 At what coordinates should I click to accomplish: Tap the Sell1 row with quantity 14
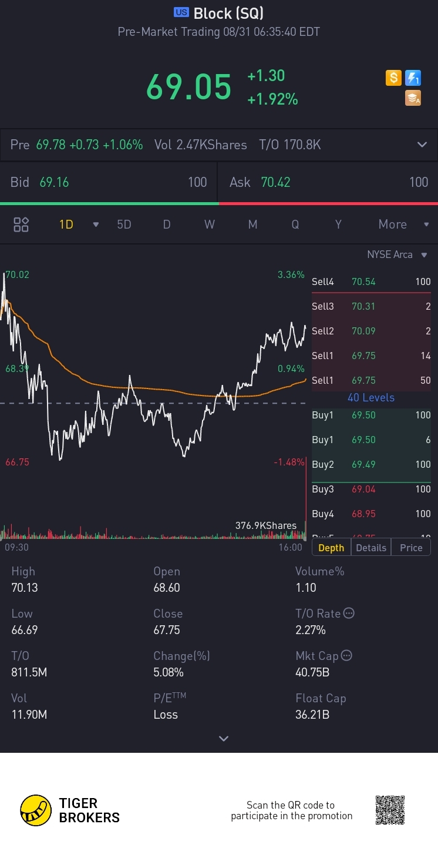[x=371, y=356]
